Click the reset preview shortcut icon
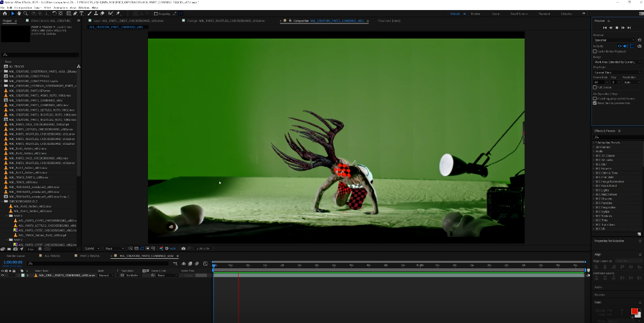The width and height of the screenshot is (644, 323). point(639,40)
